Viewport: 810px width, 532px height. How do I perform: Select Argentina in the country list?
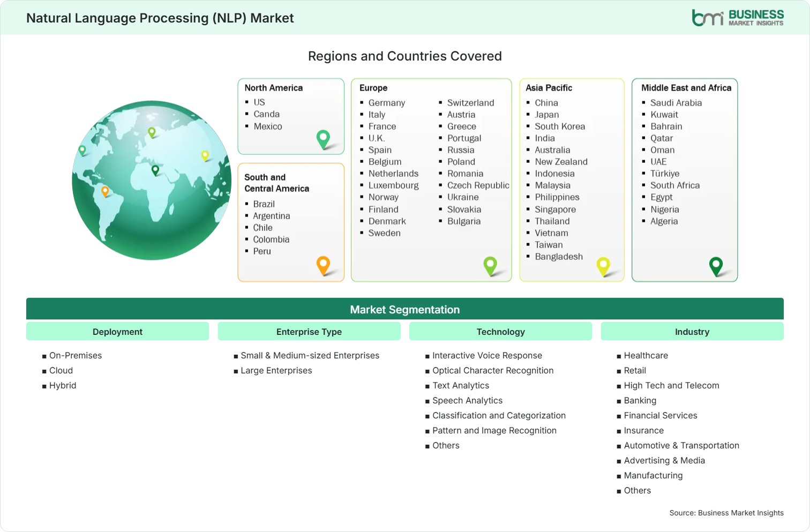pyautogui.click(x=272, y=216)
